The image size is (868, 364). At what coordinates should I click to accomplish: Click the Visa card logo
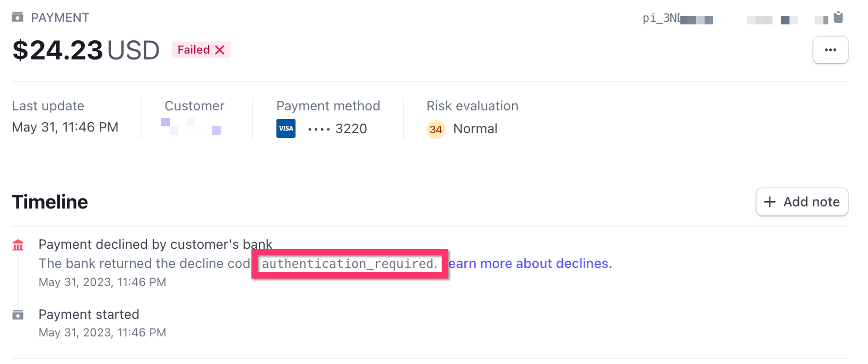[x=286, y=128]
